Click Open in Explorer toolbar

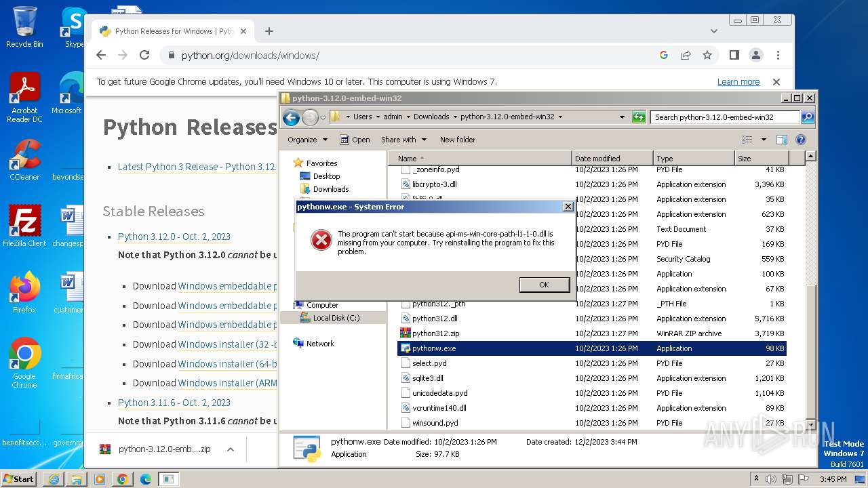(x=355, y=140)
